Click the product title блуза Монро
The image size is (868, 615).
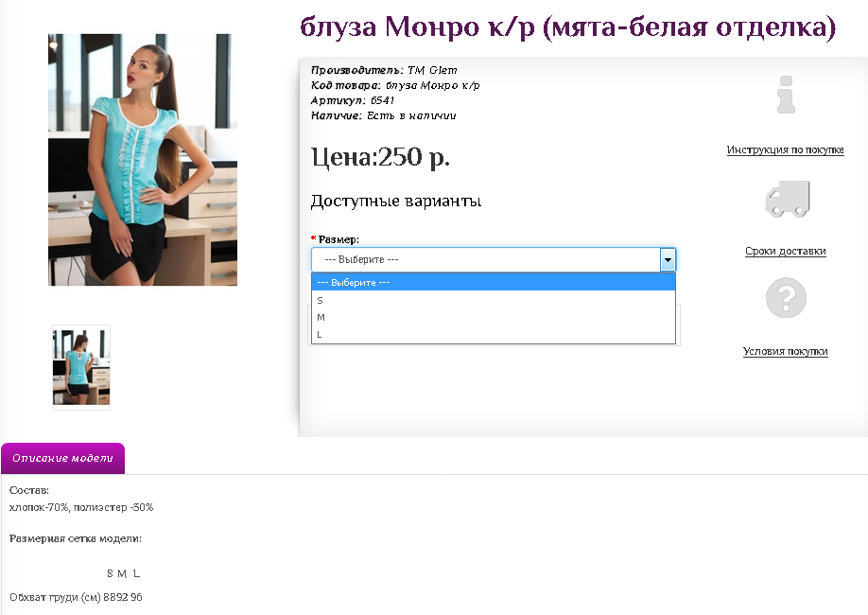point(567,26)
